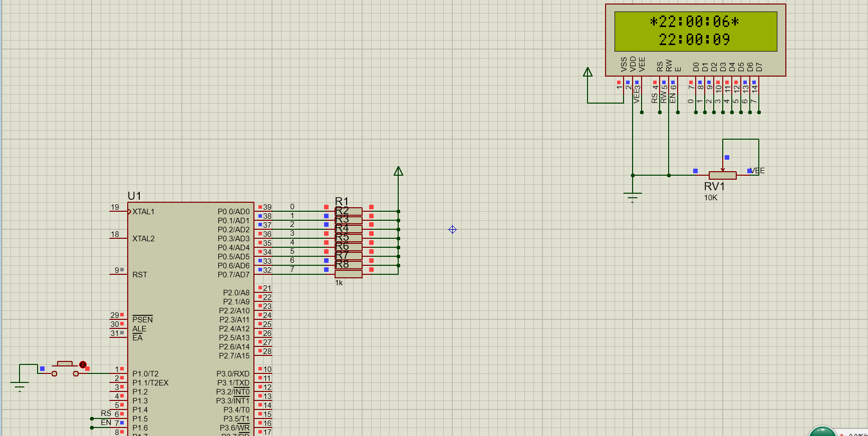Screen dimensions: 868x436
Task: Click the origin crosshair marker on the sheet
Action: click(452, 229)
